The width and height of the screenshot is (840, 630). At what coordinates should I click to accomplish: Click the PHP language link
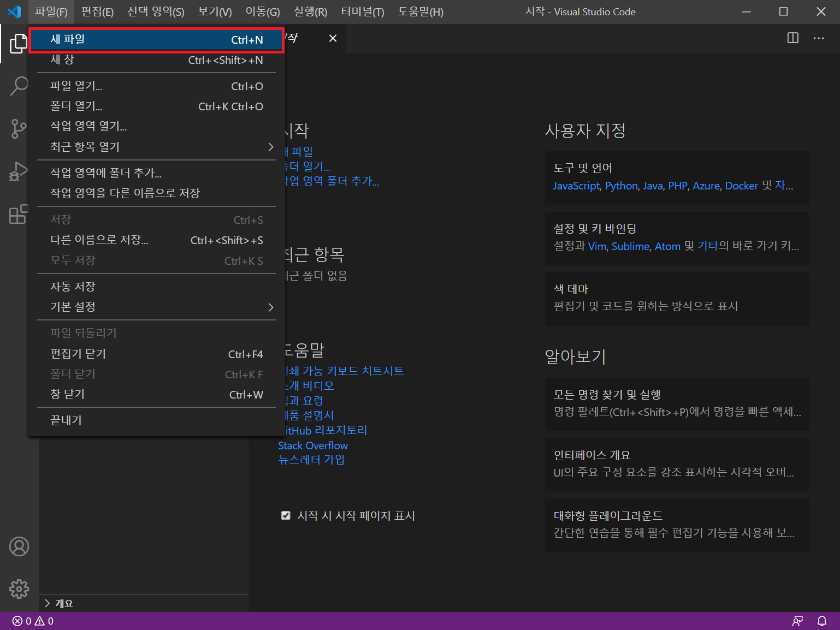678,186
